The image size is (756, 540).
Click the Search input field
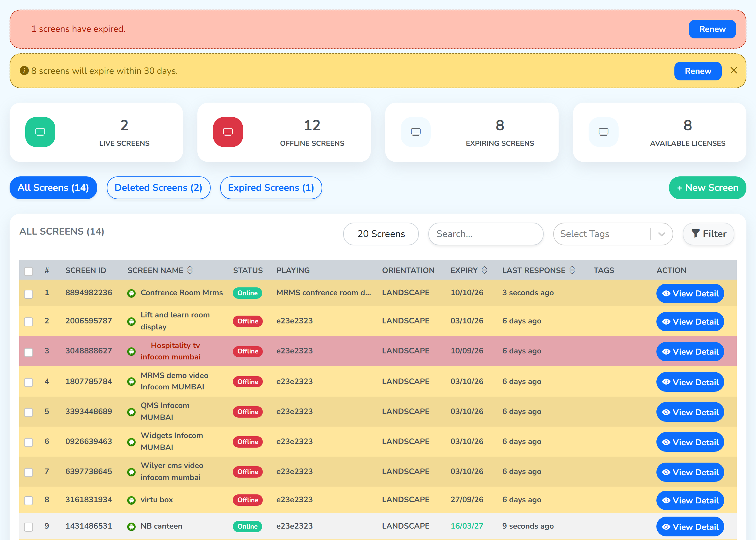486,234
